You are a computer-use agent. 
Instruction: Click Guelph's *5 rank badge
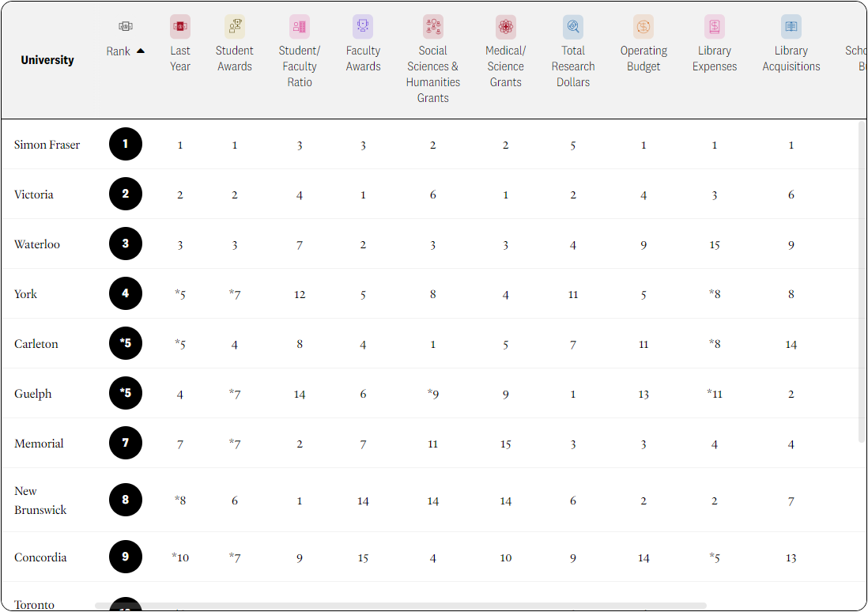(126, 393)
